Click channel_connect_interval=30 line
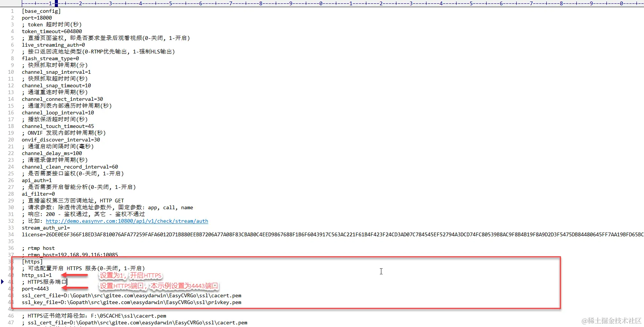This screenshot has width=644, height=327. click(x=62, y=99)
